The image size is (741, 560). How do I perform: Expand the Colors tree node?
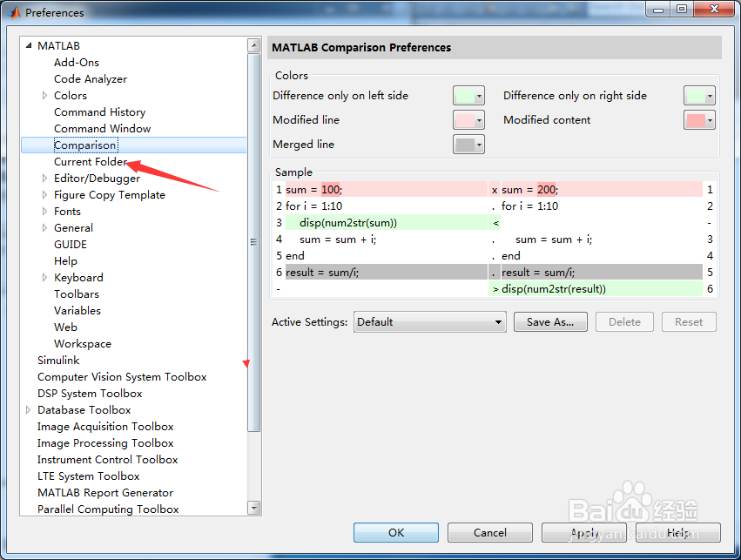(x=45, y=96)
